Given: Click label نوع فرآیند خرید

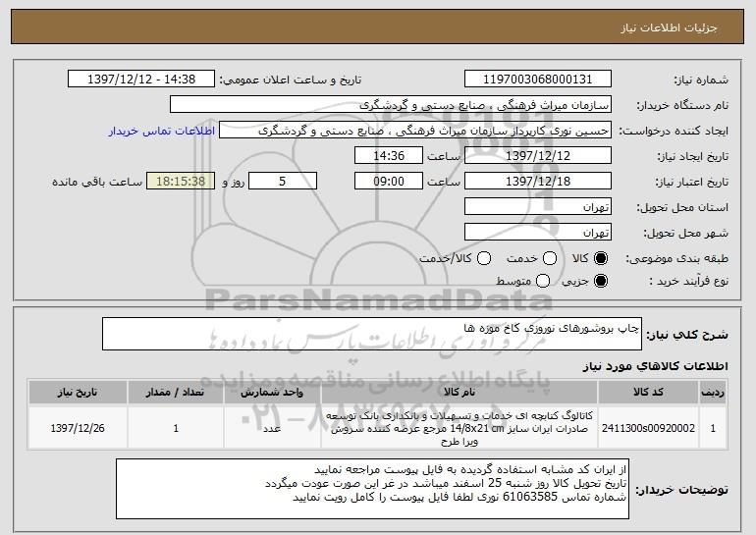Looking at the screenshot, I should [689, 281].
